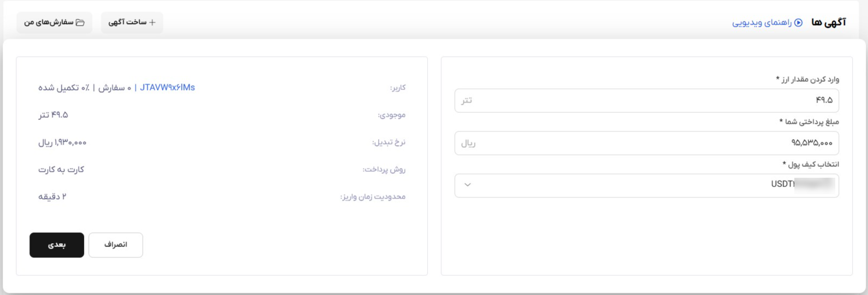This screenshot has height=295, width=868.
Task: Click the folder icon in سفارش‌های من
Action: [80, 22]
